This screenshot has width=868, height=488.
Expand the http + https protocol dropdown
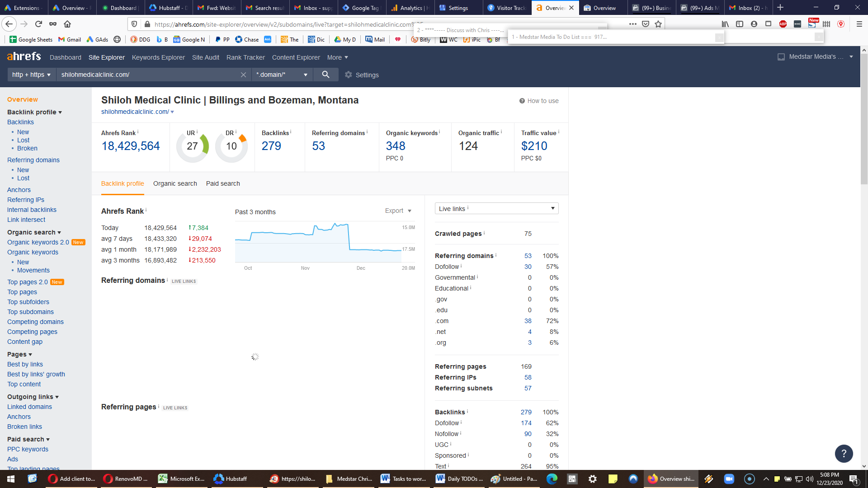coord(31,75)
